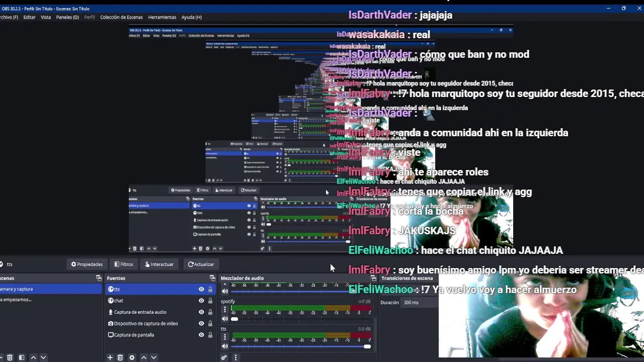Select Captura de entrada audio source
Image resolution: width=644 pixels, height=362 pixels.
coord(161,312)
